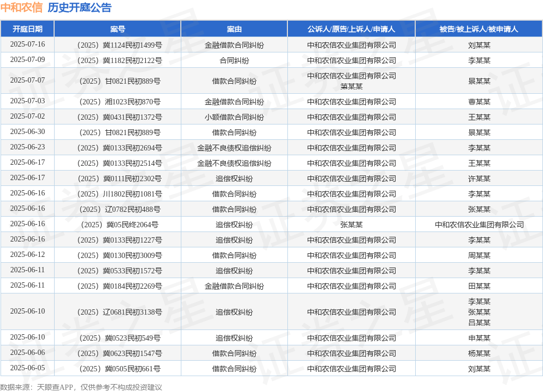This screenshot has width=543, height=392.
Task: Click defendant 中和农信农业集团有限公司 in the 冀05民终2064号 row
Action: coord(479,225)
